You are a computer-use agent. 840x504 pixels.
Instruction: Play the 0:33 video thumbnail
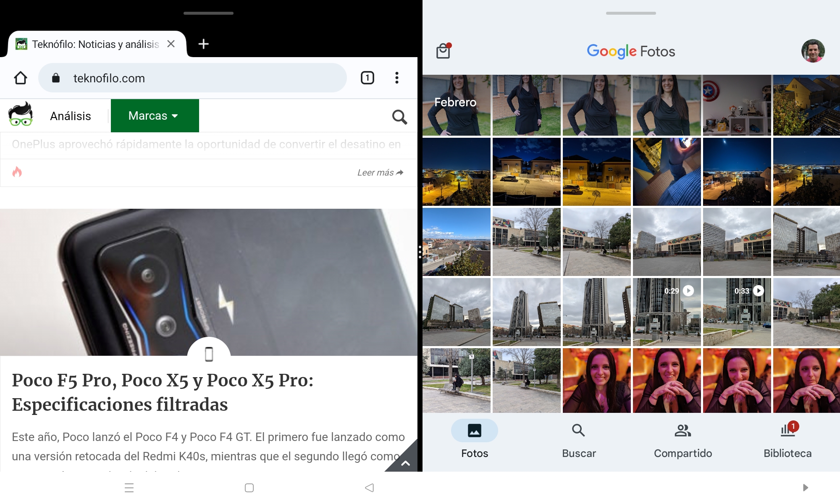point(737,312)
